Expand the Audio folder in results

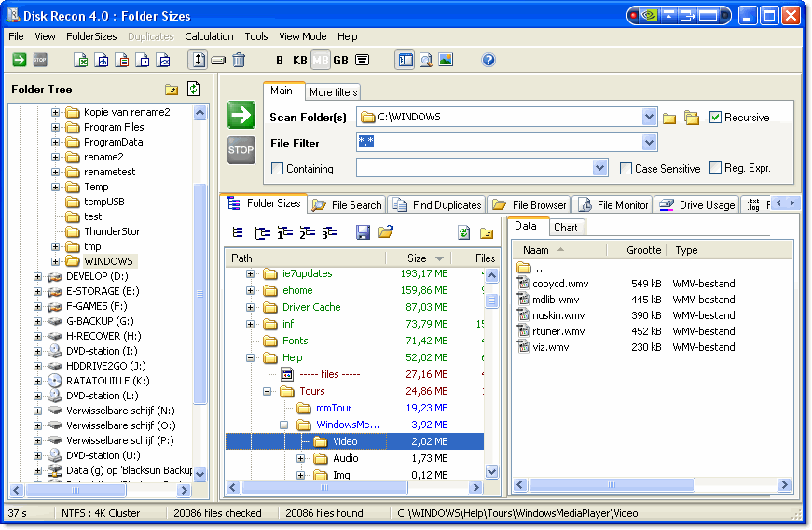pyautogui.click(x=300, y=459)
